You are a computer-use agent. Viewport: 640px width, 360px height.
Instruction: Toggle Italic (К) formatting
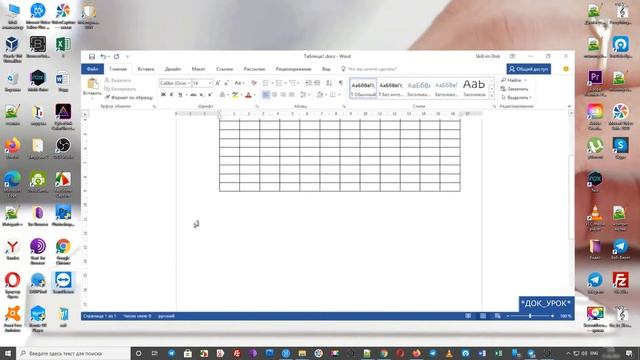click(171, 95)
